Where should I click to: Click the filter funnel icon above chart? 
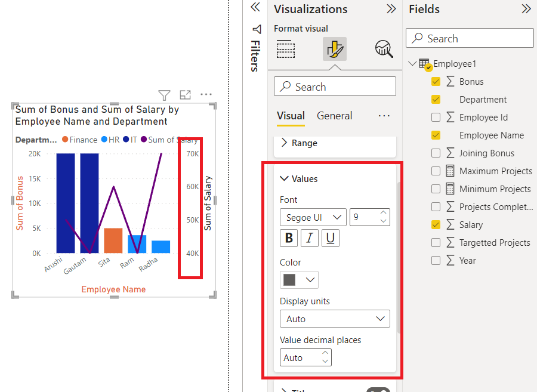pyautogui.click(x=165, y=95)
